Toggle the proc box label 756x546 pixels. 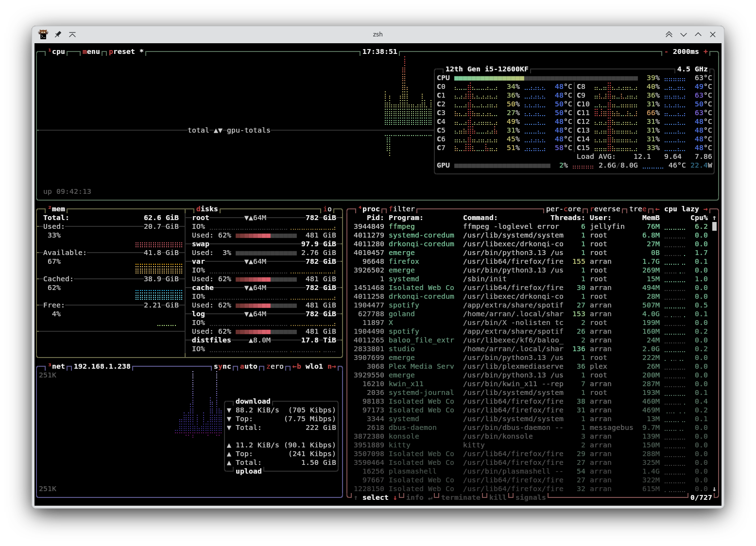(x=369, y=209)
